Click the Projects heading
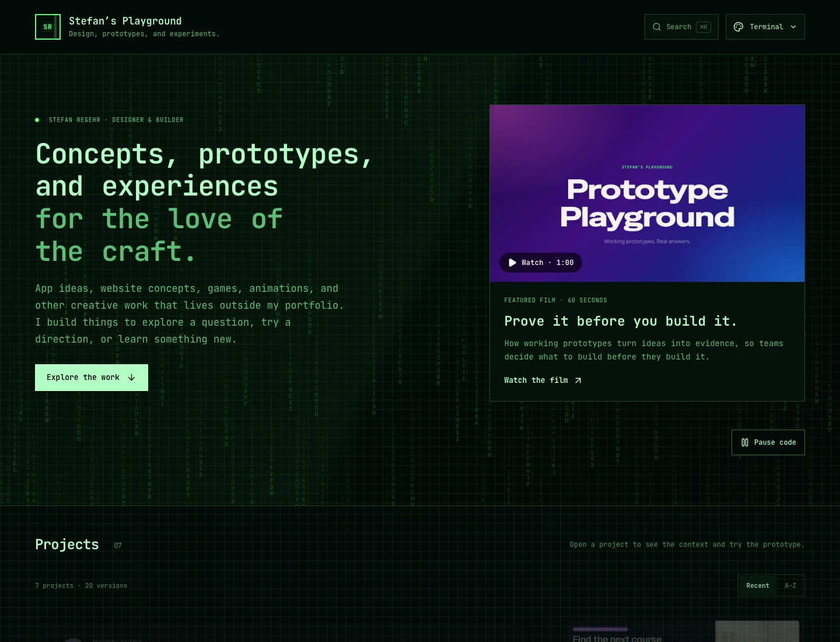 (67, 545)
